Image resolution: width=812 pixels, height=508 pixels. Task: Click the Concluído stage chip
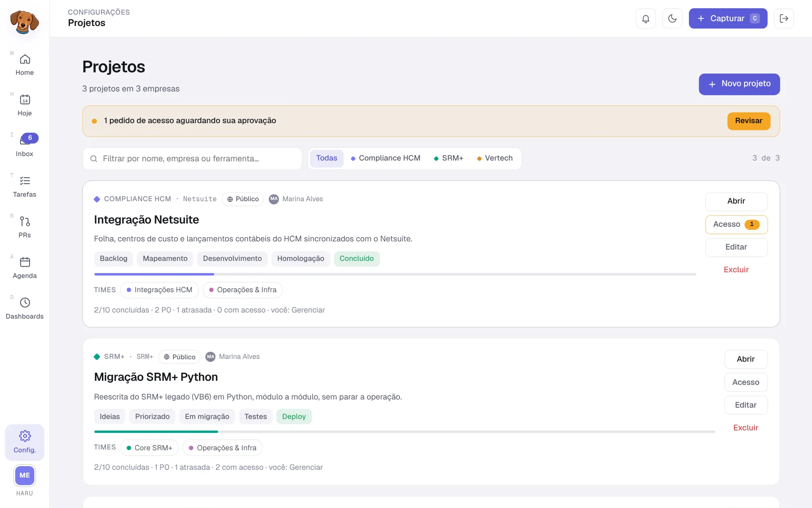tap(356, 259)
